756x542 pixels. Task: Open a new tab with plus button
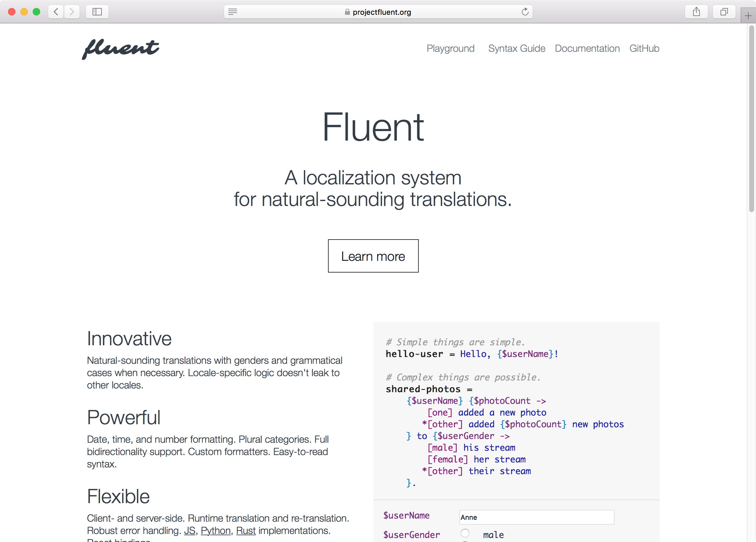pos(748,16)
